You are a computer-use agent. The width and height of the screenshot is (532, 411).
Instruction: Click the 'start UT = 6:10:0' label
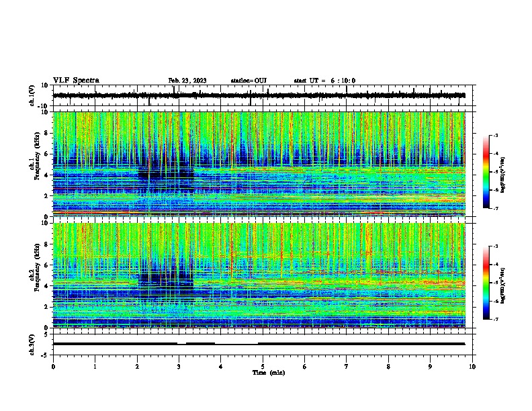point(324,81)
